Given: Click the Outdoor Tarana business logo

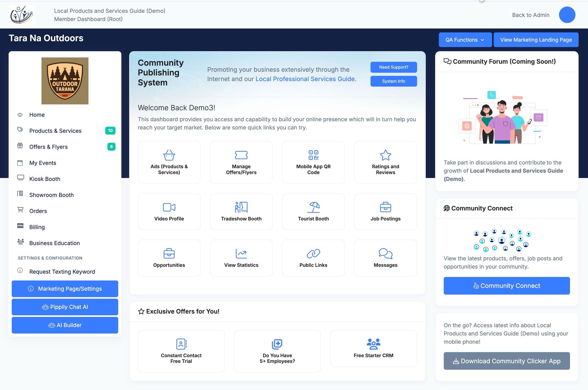Looking at the screenshot, I should 65,81.
